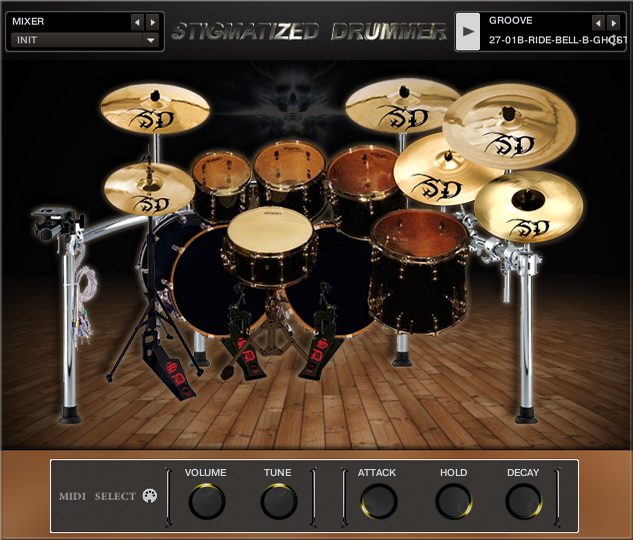
Task: Click the MIXER label
Action: point(28,21)
